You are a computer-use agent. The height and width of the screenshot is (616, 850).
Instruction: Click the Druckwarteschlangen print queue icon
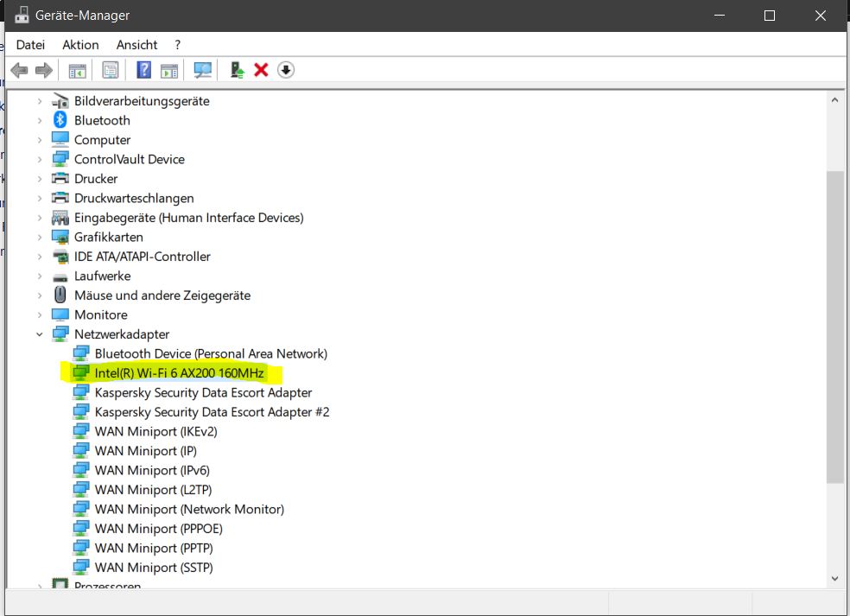(x=60, y=197)
